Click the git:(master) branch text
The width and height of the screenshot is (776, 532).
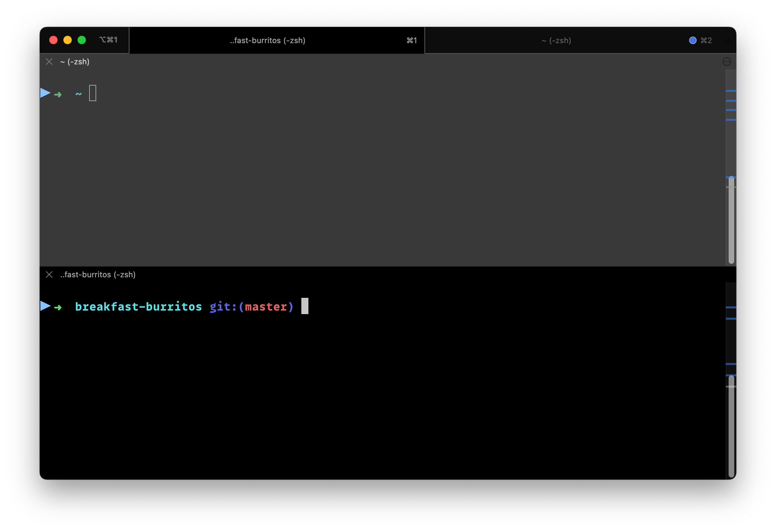(251, 306)
